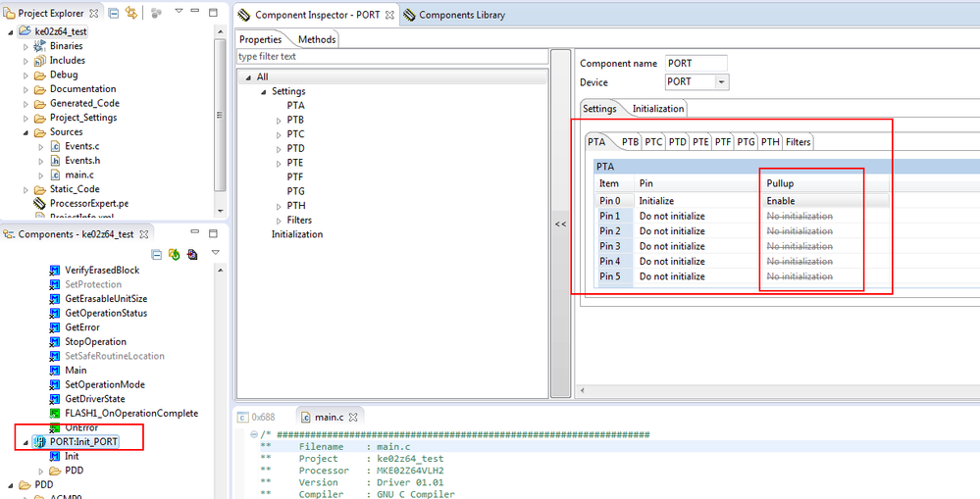This screenshot has height=499, width=980.
Task: Collapse the PORT:Init_PORT component node
Action: tap(26, 442)
